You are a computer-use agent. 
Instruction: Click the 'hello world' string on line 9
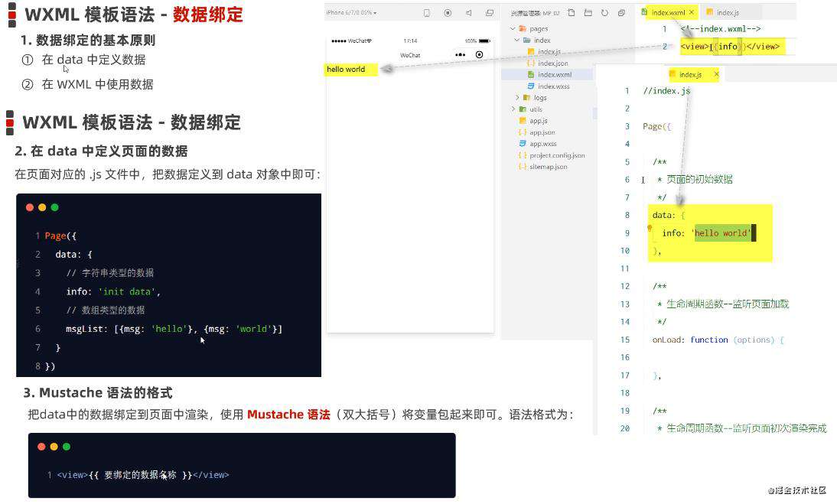tap(721, 233)
